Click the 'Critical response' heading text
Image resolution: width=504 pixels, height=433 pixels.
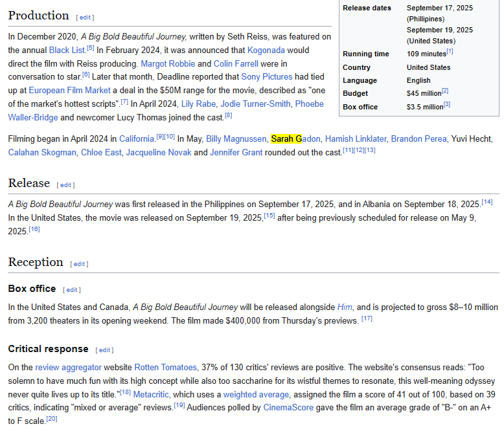click(48, 349)
